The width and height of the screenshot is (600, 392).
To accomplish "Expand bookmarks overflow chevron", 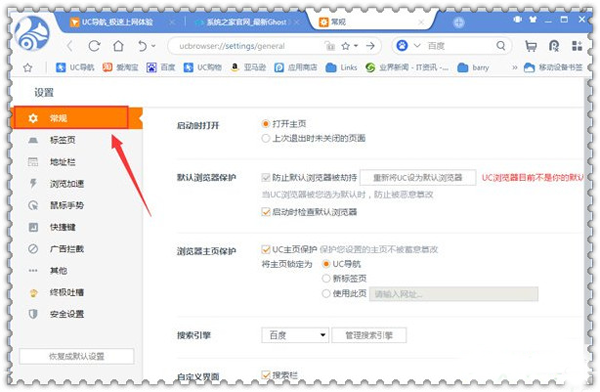I will [515, 67].
